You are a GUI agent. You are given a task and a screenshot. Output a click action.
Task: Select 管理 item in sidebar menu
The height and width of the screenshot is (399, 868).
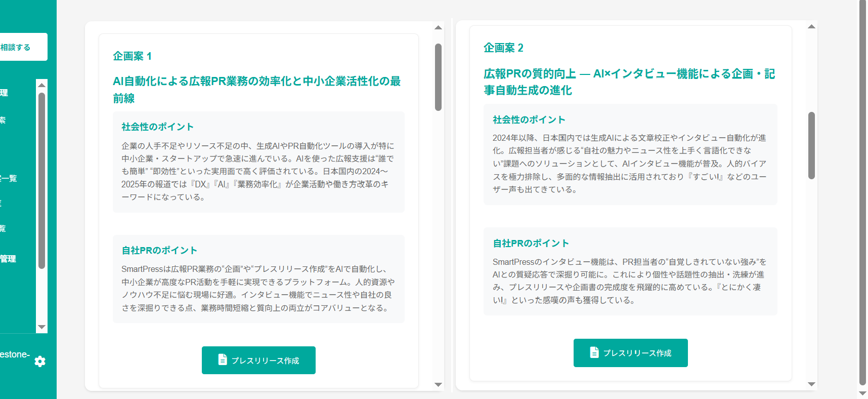tap(8, 259)
